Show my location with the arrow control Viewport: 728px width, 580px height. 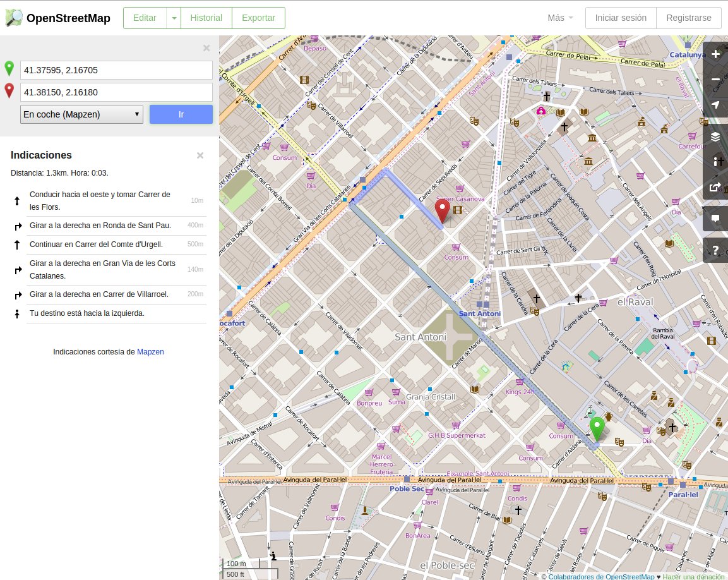[716, 105]
